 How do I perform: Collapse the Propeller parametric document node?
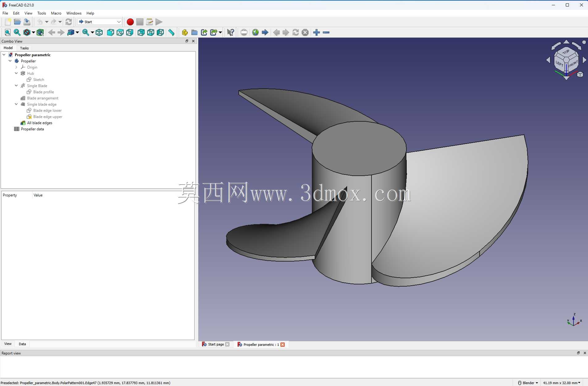point(4,55)
